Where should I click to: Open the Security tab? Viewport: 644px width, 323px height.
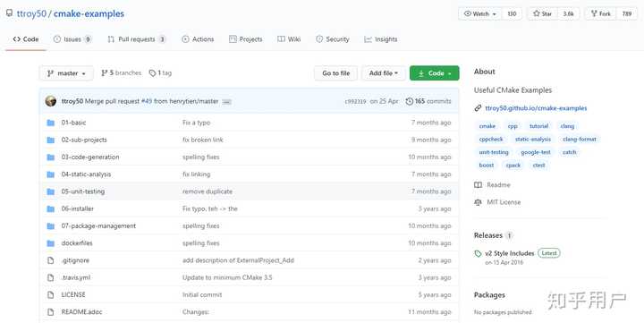click(x=333, y=39)
